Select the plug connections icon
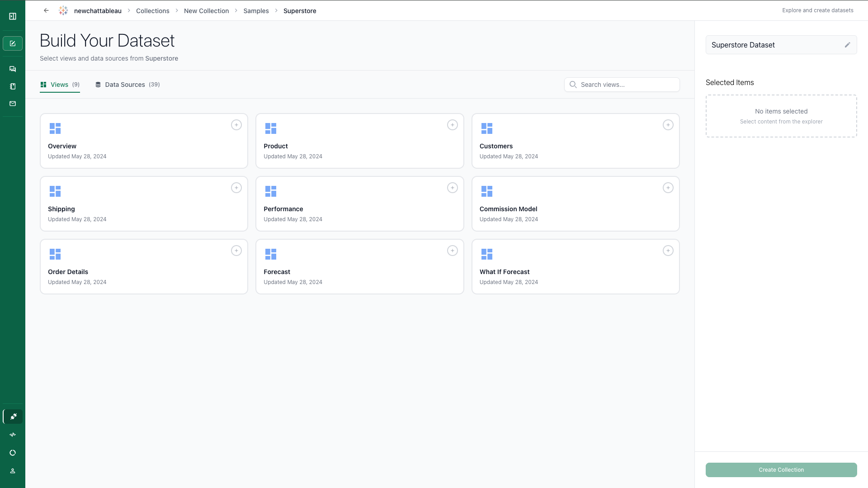The width and height of the screenshot is (868, 488). click(13, 416)
